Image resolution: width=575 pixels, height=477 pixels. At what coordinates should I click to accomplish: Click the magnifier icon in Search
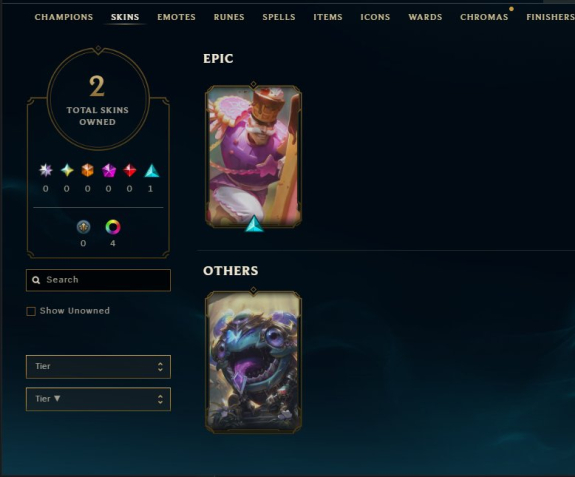pyautogui.click(x=36, y=280)
